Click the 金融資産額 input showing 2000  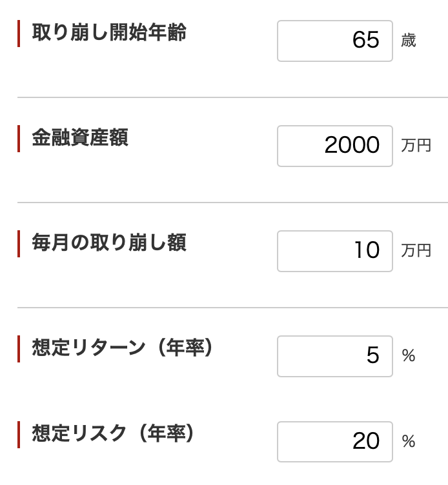(335, 146)
